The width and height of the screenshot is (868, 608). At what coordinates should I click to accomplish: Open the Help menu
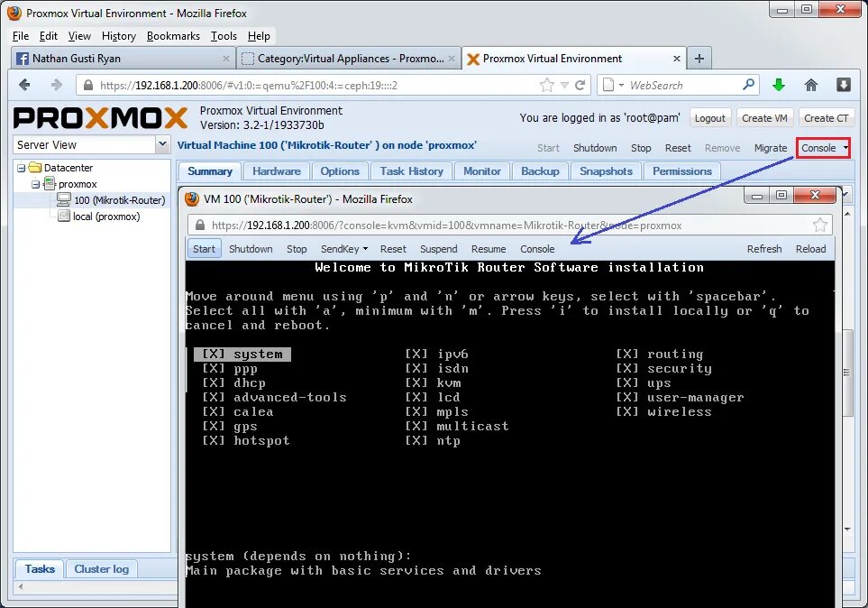[x=259, y=36]
